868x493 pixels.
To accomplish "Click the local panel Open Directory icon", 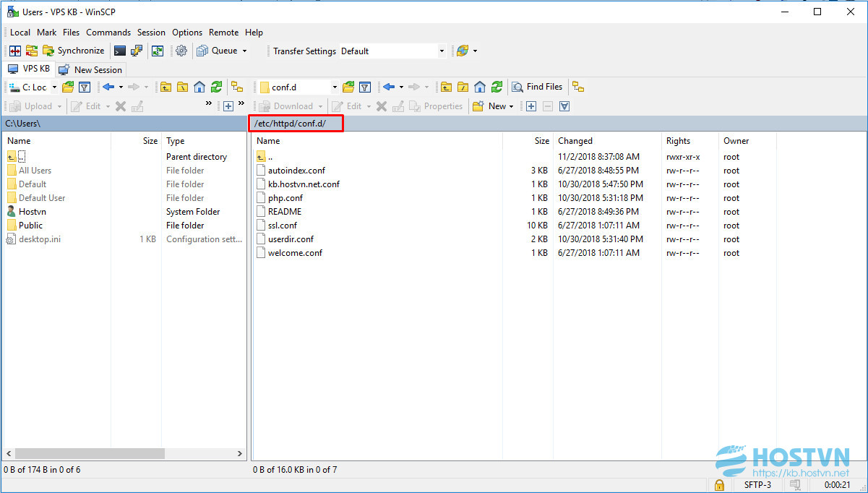I will point(68,87).
